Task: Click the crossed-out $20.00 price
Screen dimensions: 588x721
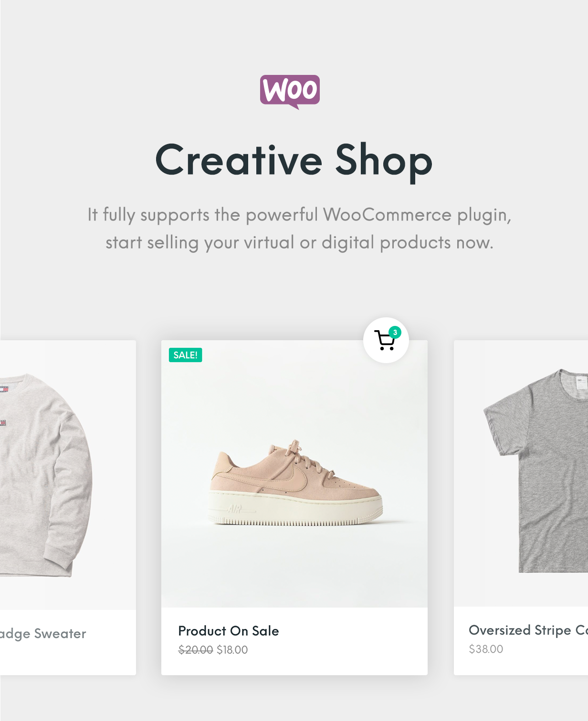Action: tap(196, 650)
